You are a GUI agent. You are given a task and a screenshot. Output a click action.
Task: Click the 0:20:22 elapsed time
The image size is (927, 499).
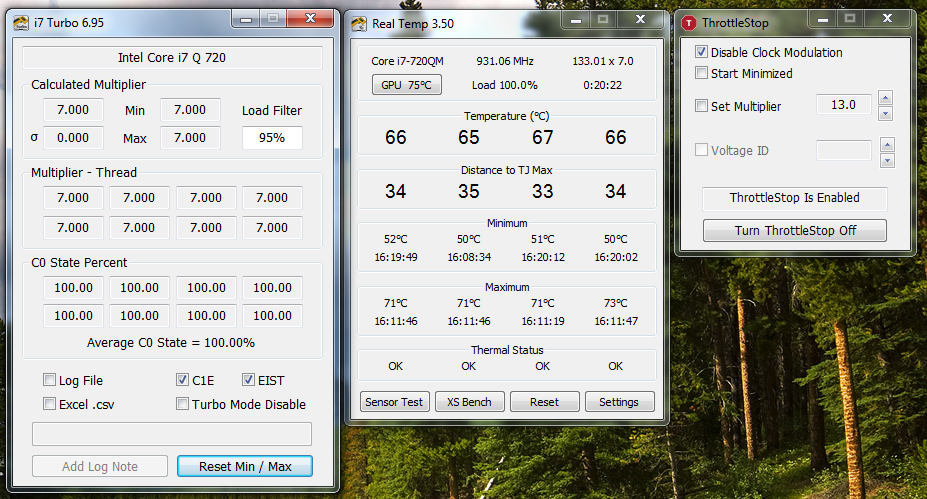point(602,85)
